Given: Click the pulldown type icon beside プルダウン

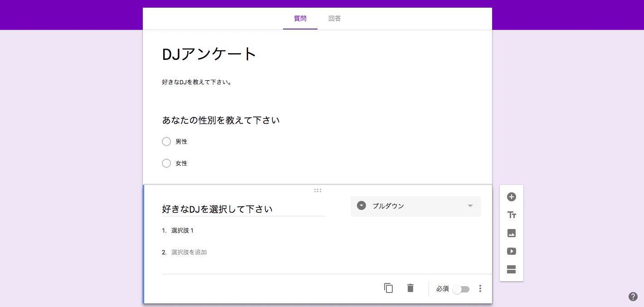Looking at the screenshot, I should pyautogui.click(x=361, y=206).
